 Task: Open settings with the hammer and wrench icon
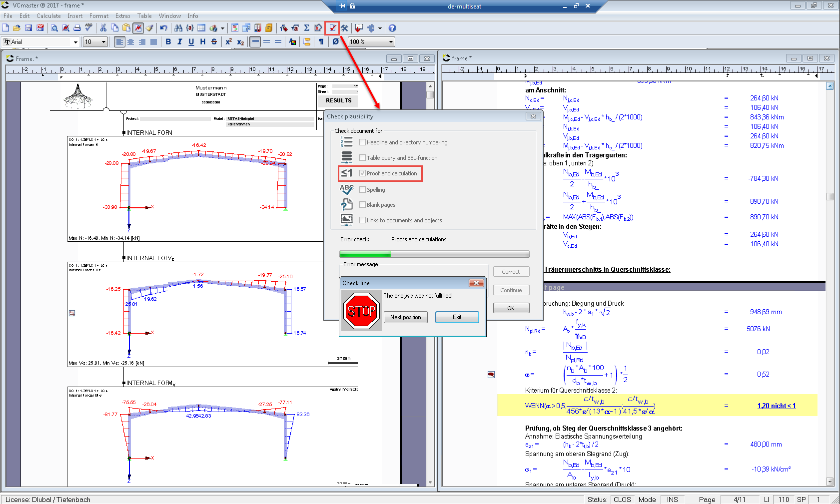coord(344,28)
